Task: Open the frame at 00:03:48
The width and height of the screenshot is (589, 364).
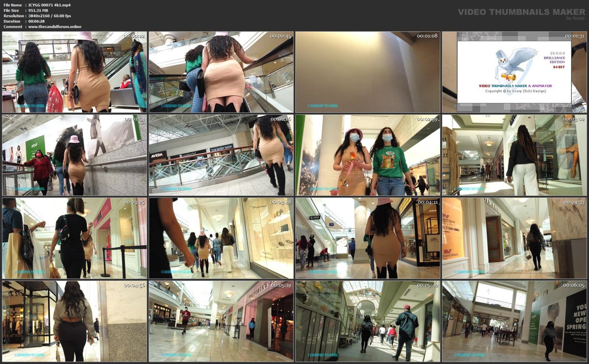Action: pos(221,238)
